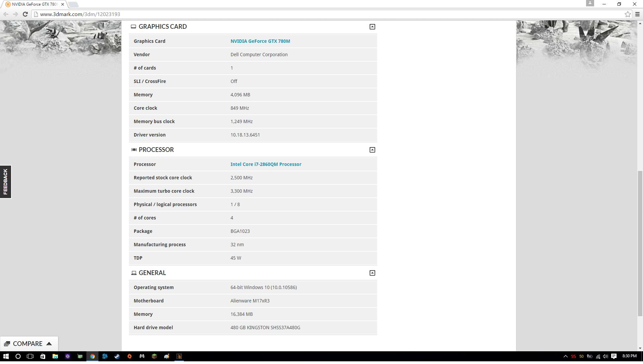The image size is (643, 364).
Task: Open the game controller taskbar app
Action: pyautogui.click(x=142, y=356)
